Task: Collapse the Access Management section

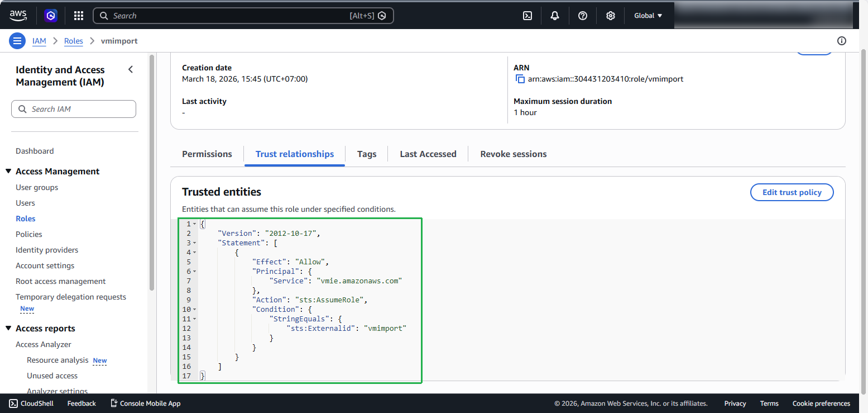Action: point(8,172)
